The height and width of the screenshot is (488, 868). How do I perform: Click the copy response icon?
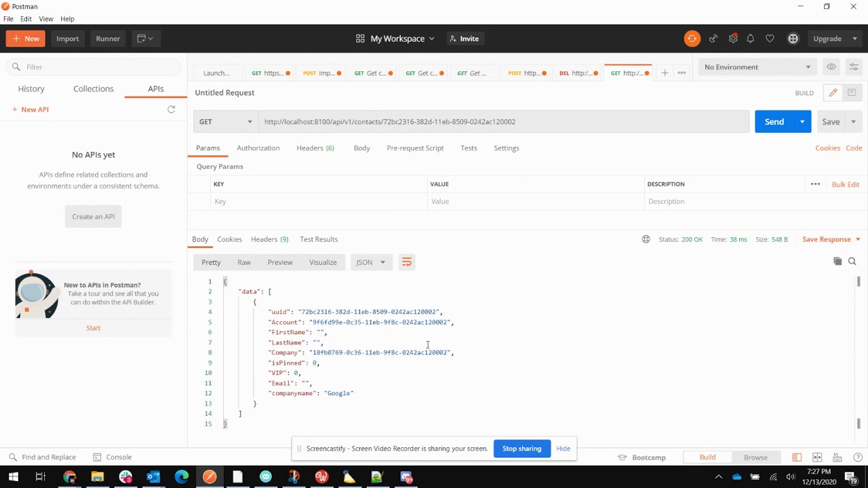pos(837,262)
